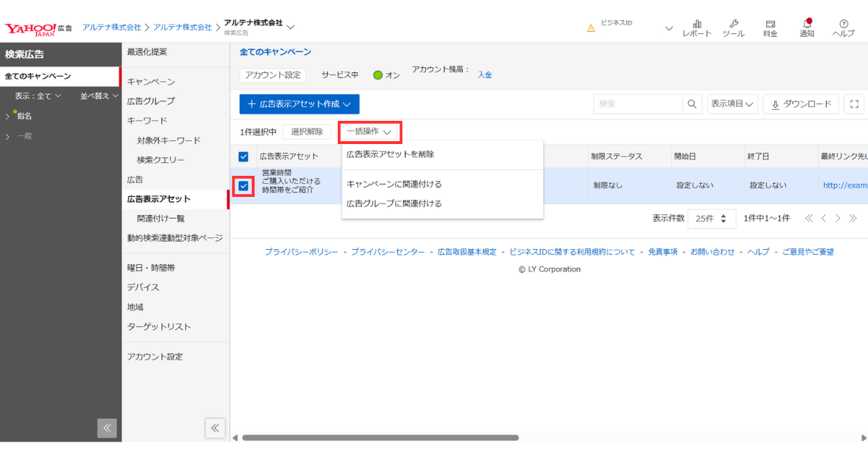Open first アルテナ株式会社 breadcrumb link

[x=112, y=27]
